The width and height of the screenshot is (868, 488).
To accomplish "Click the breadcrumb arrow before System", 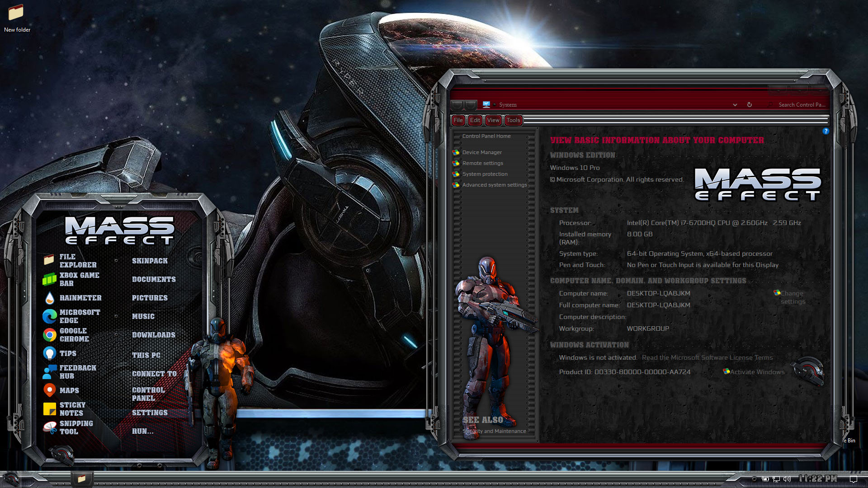I will click(495, 105).
